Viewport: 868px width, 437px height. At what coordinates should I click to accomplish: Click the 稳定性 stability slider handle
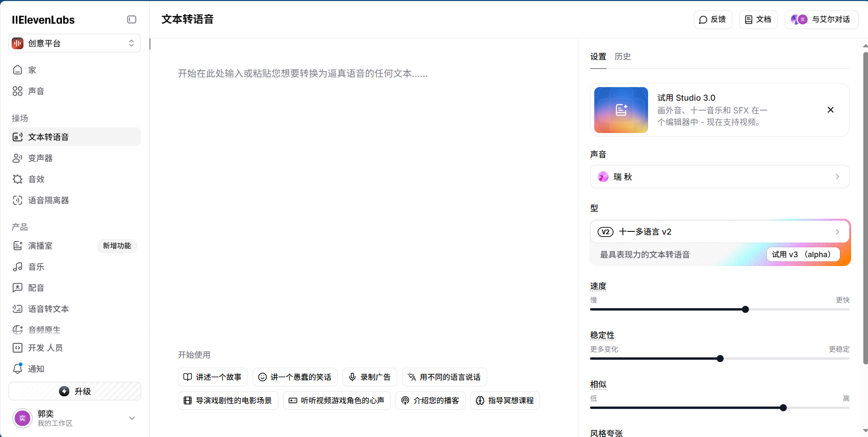720,359
